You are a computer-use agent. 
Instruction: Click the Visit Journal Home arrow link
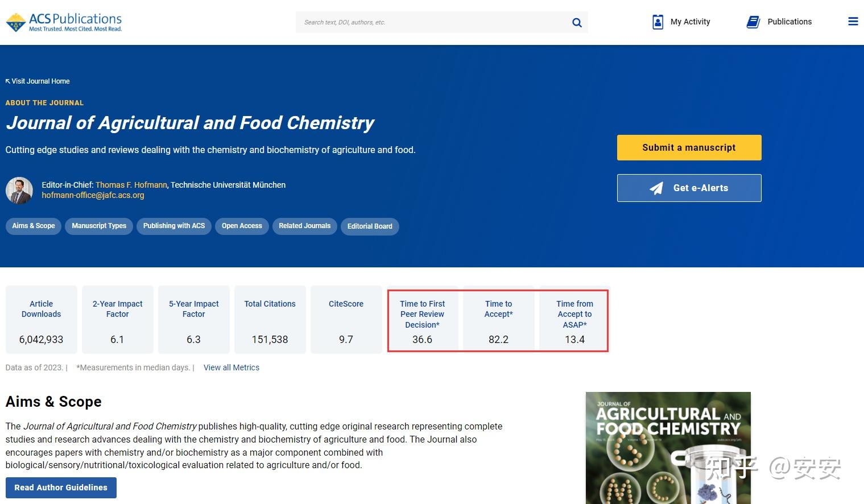[38, 81]
